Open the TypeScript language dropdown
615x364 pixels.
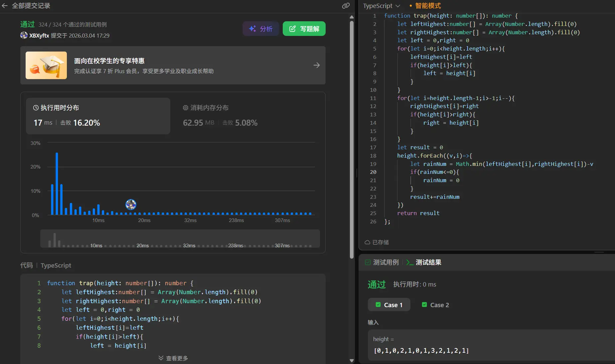[x=381, y=6]
